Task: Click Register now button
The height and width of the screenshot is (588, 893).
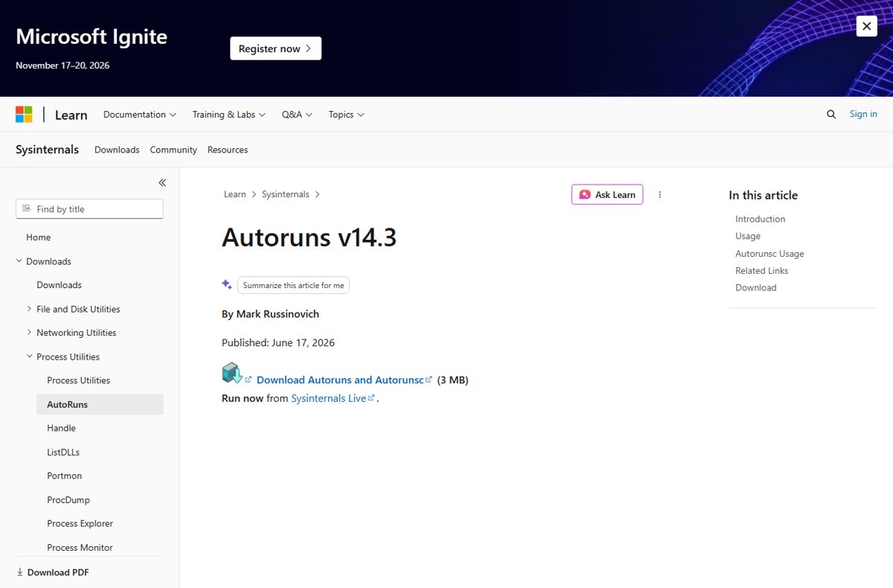Action: tap(275, 48)
